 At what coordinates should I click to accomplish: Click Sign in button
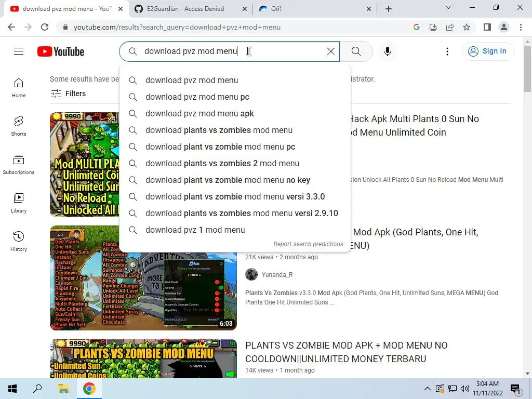pyautogui.click(x=488, y=51)
